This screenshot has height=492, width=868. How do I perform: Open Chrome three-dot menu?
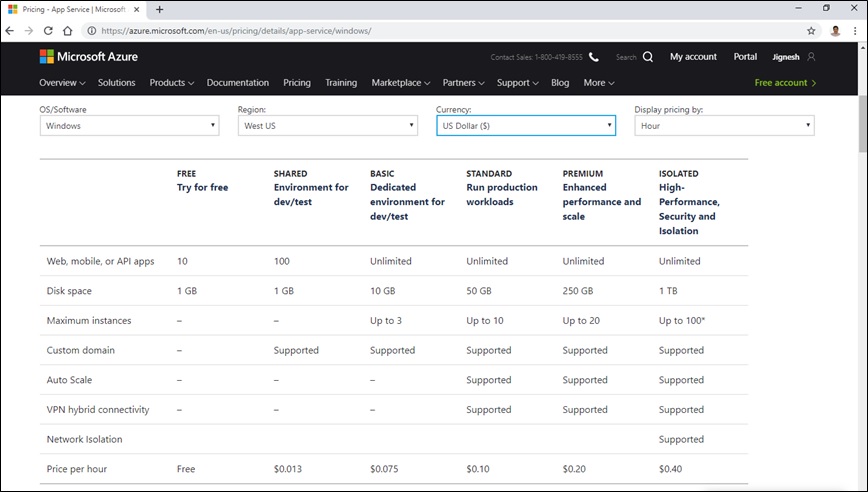coord(856,31)
